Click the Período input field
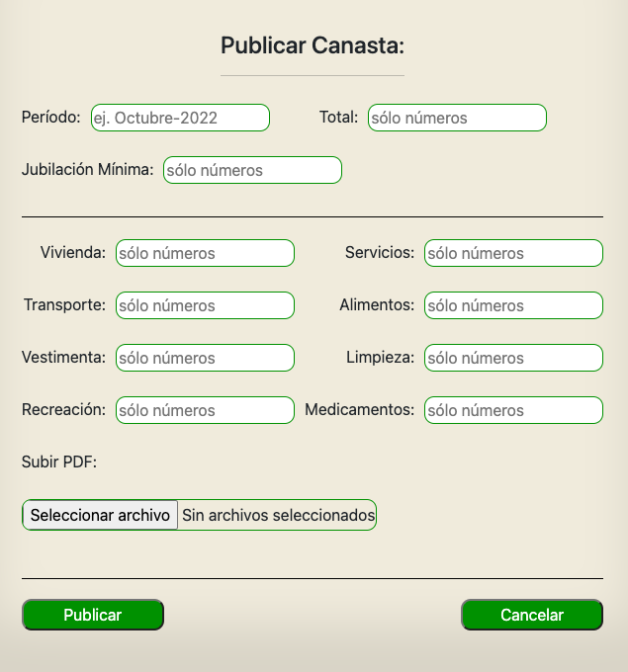 [180, 118]
